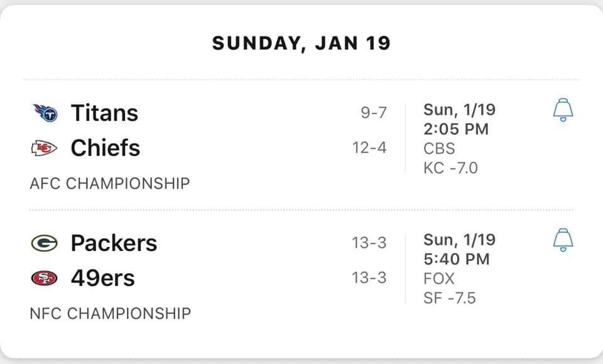The width and height of the screenshot is (603, 364).
Task: Click the Chiefs 12-4 record
Action: [369, 147]
